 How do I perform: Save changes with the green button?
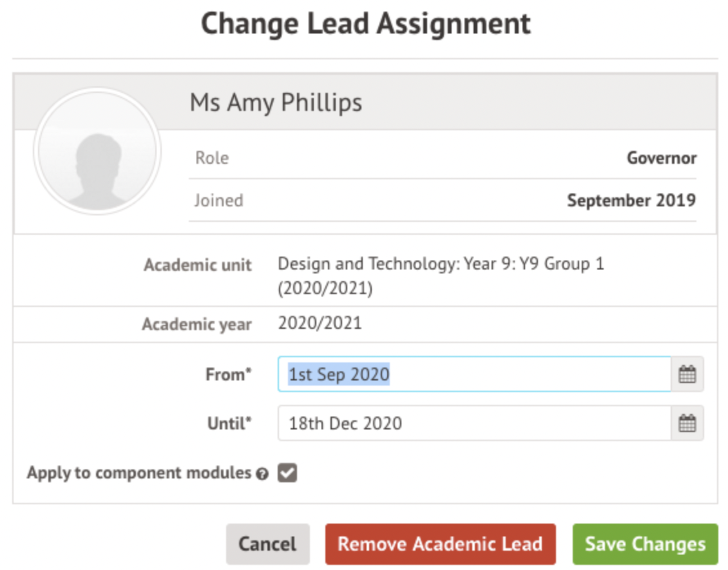coord(645,544)
